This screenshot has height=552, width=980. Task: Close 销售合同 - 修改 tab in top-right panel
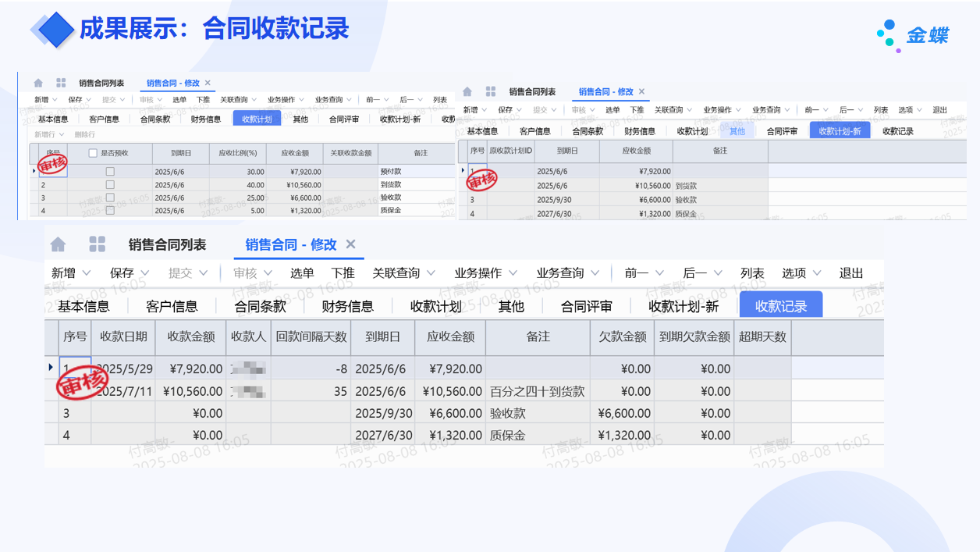(x=641, y=91)
